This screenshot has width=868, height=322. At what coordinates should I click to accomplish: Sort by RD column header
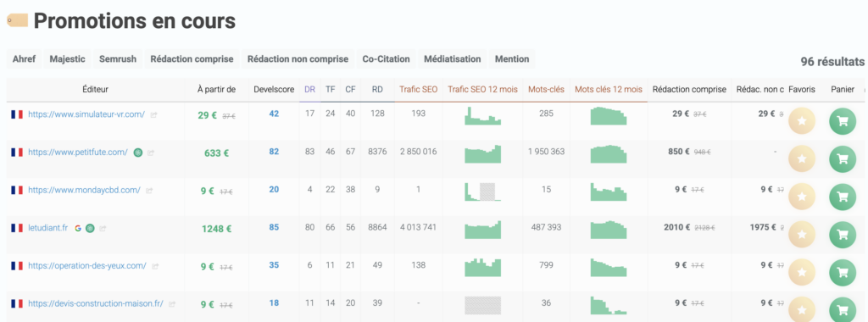(378, 90)
